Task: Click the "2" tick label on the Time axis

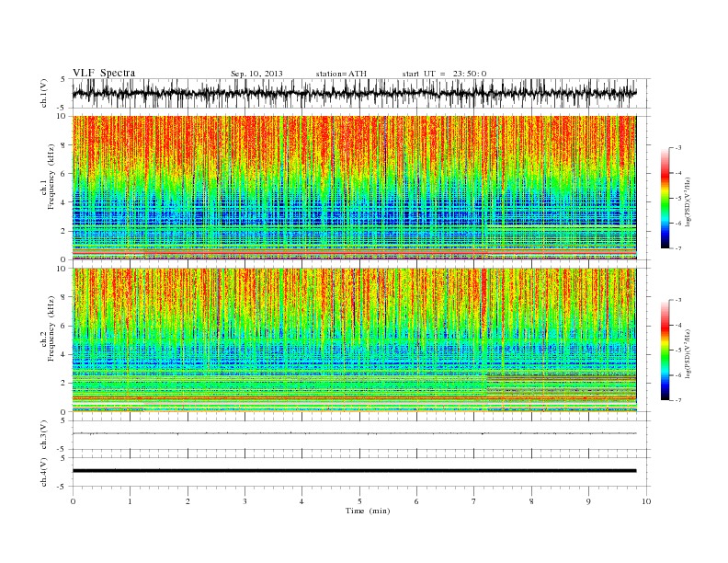Action: (x=188, y=501)
